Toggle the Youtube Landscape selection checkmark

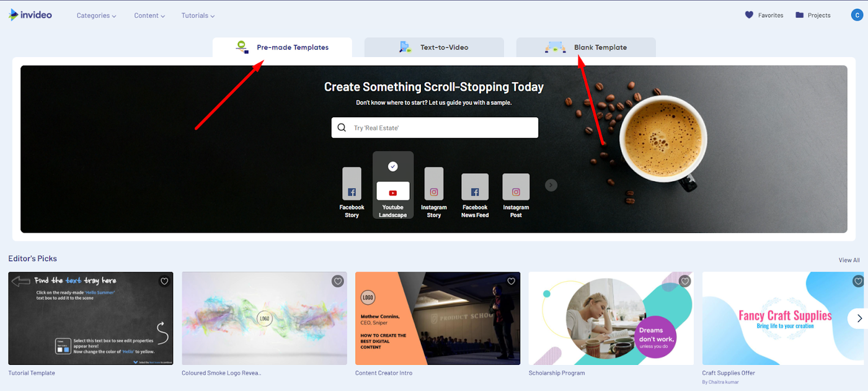392,166
